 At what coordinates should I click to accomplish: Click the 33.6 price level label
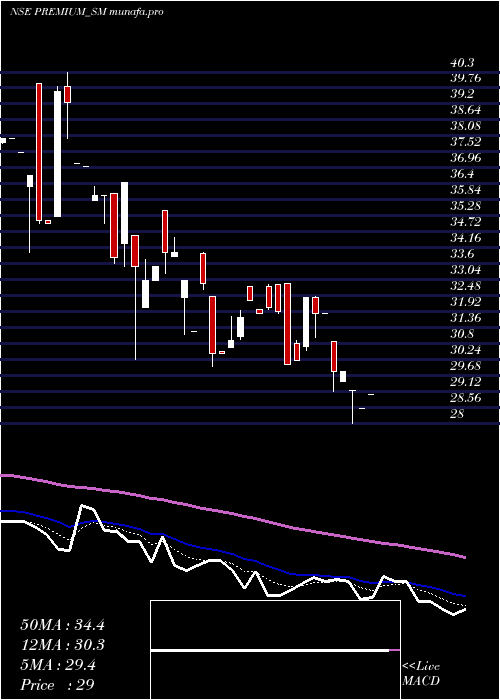click(462, 254)
